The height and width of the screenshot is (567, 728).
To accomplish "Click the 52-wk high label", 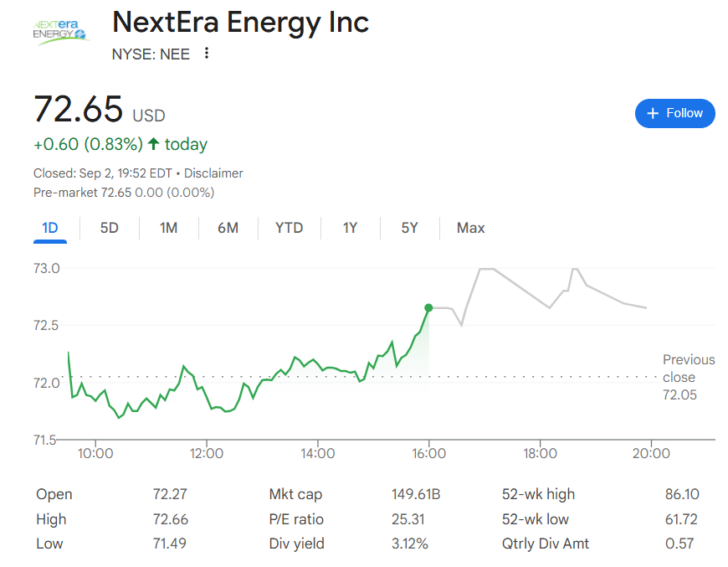I will point(538,494).
